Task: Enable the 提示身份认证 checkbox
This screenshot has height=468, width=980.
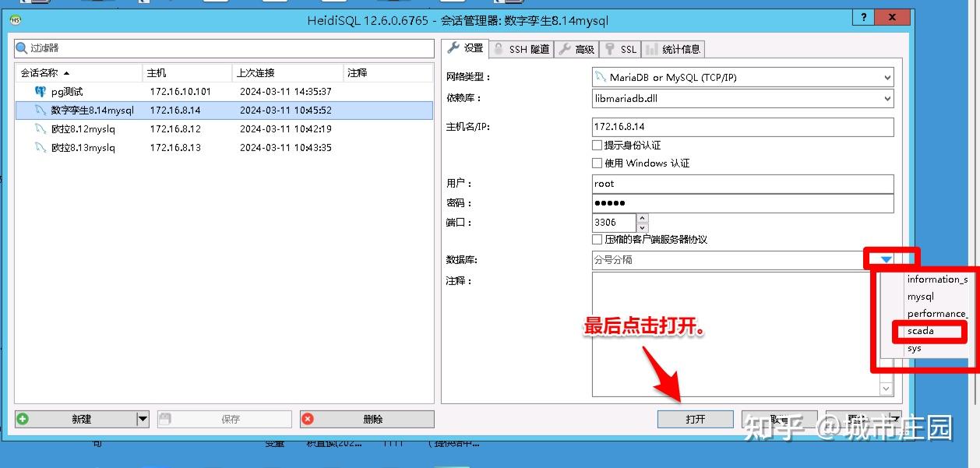Action: [597, 146]
